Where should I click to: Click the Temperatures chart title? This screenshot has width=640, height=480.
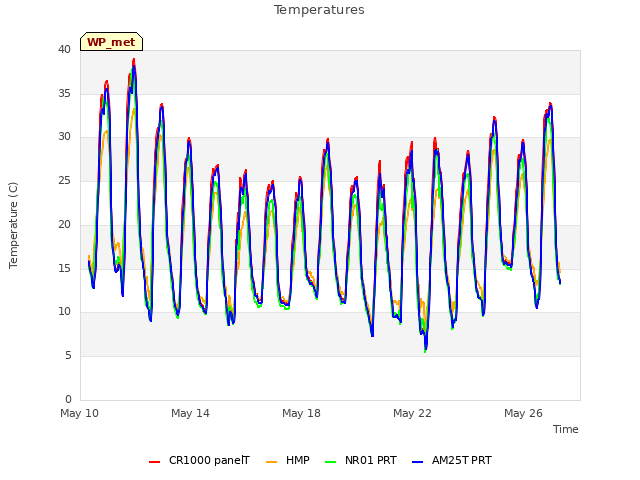click(x=319, y=10)
